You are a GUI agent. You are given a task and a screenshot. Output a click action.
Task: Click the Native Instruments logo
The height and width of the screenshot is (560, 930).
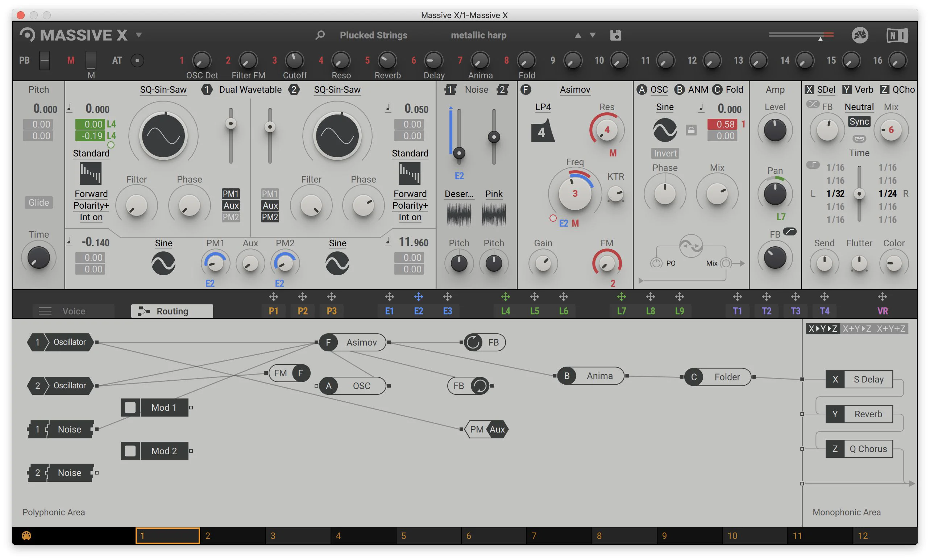coord(897,35)
